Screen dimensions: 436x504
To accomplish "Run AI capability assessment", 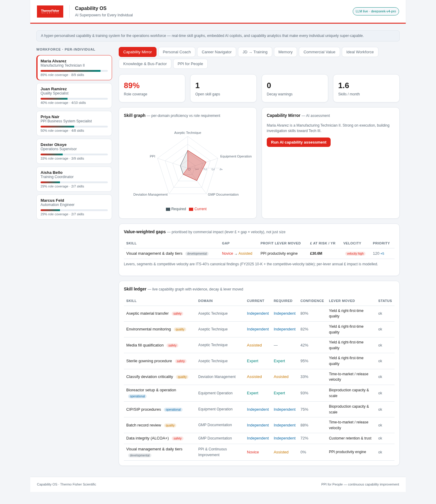I will (299, 142).
